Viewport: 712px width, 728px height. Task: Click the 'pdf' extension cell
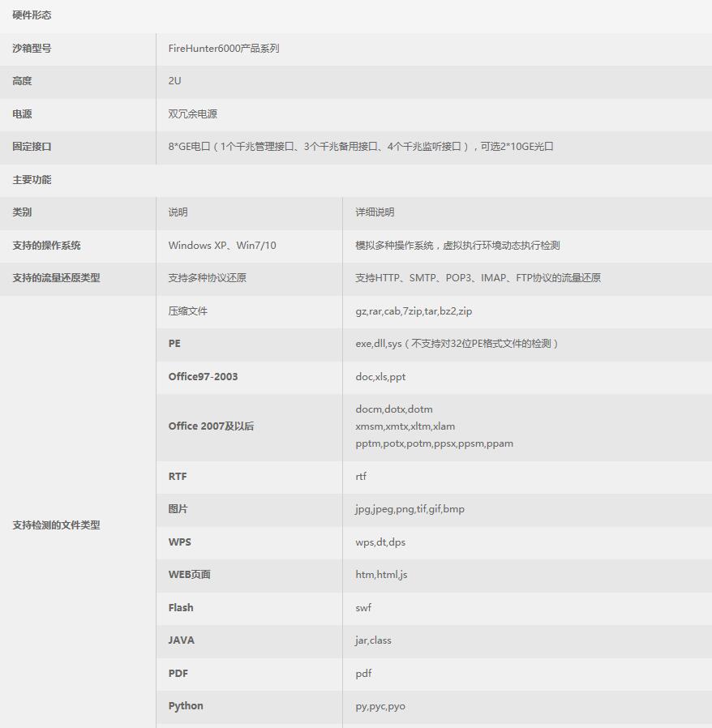pyautogui.click(x=363, y=673)
